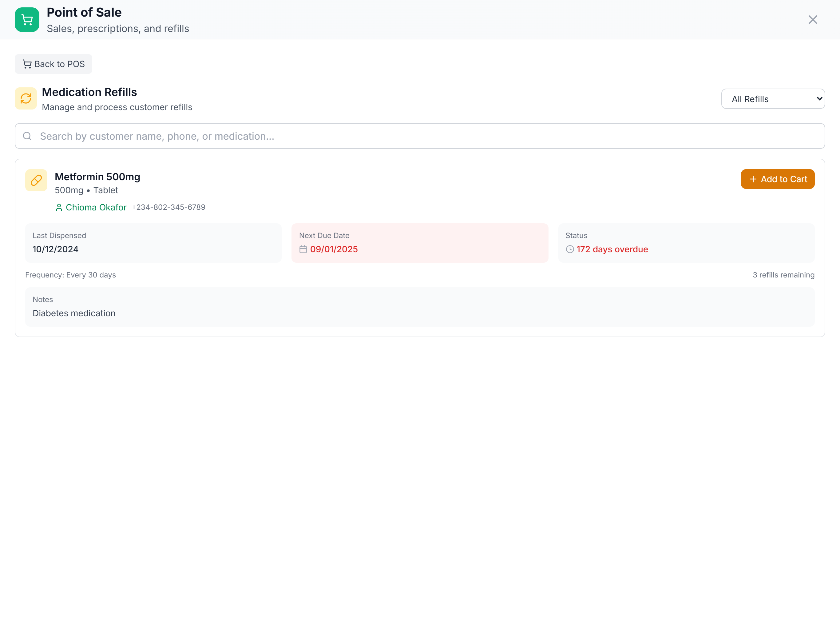Click the plus icon in Add to Cart

point(753,179)
